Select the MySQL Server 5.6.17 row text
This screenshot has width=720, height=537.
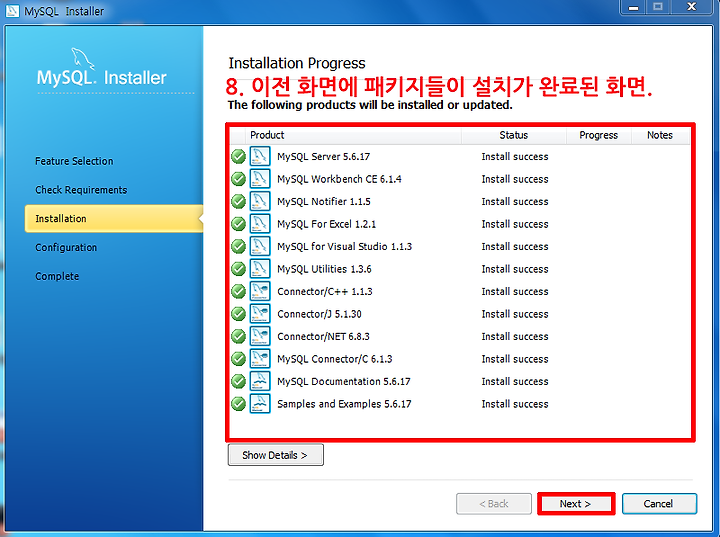tap(324, 157)
